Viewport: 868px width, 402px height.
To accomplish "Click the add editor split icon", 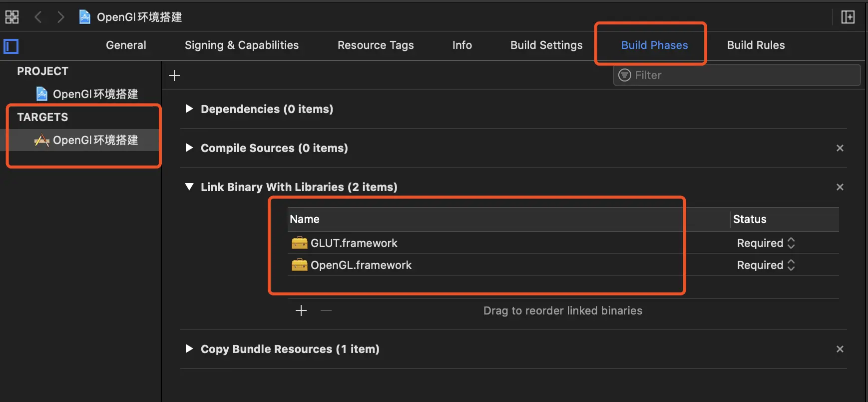I will click(848, 17).
